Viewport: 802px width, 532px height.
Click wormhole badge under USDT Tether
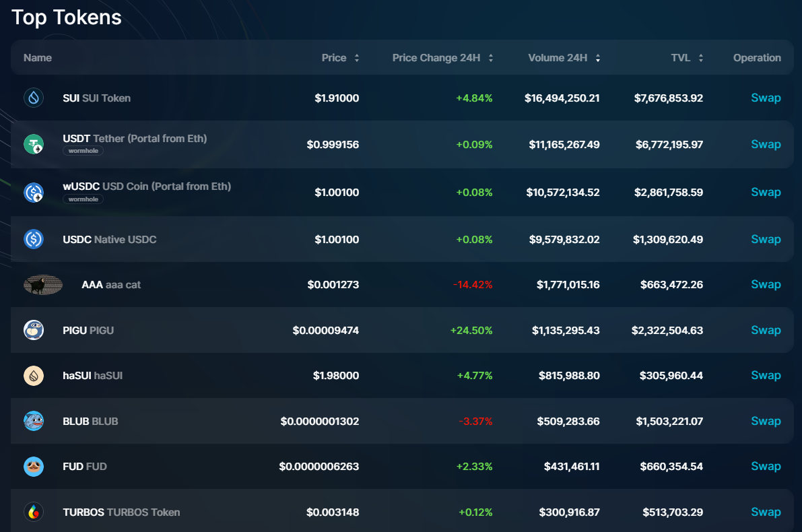click(x=83, y=151)
